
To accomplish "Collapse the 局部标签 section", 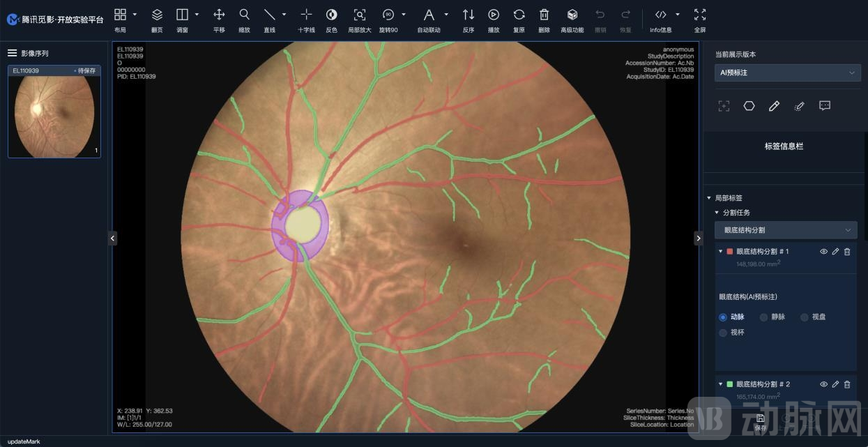I will tap(709, 198).
